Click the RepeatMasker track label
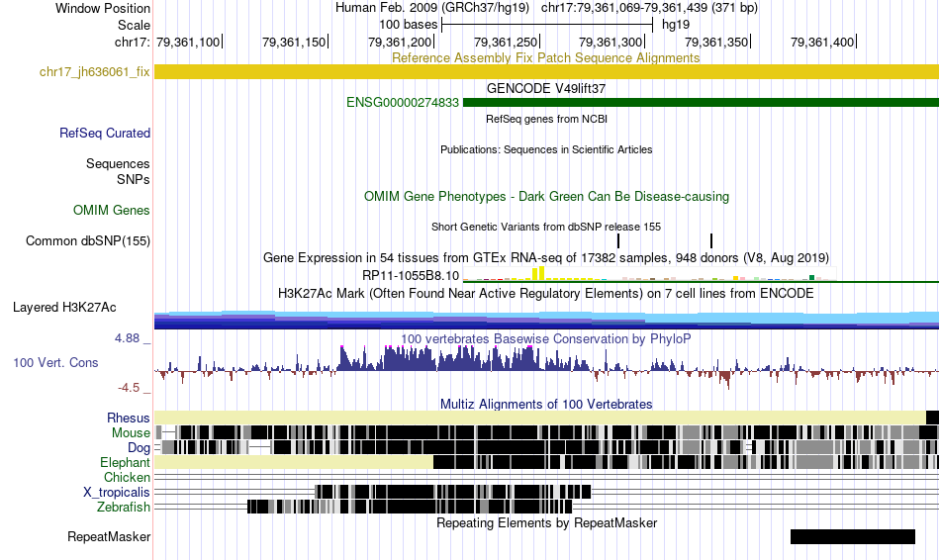 pyautogui.click(x=109, y=536)
